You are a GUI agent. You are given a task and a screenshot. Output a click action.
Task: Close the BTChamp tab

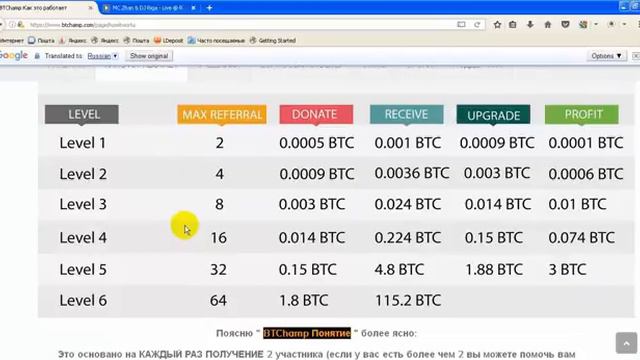(x=90, y=8)
